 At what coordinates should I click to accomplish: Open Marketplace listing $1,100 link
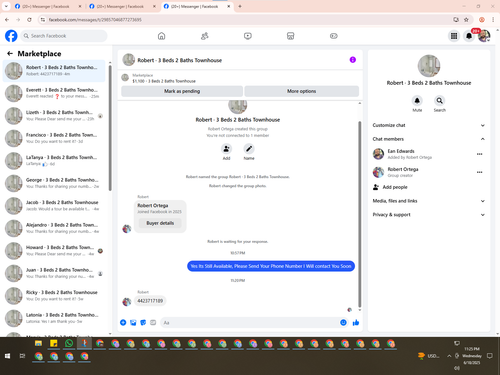(x=164, y=81)
